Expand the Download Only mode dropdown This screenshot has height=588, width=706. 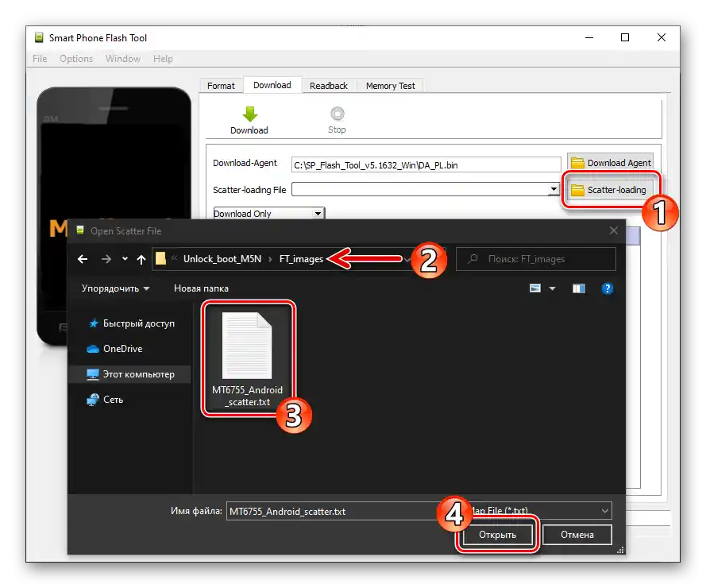(318, 213)
